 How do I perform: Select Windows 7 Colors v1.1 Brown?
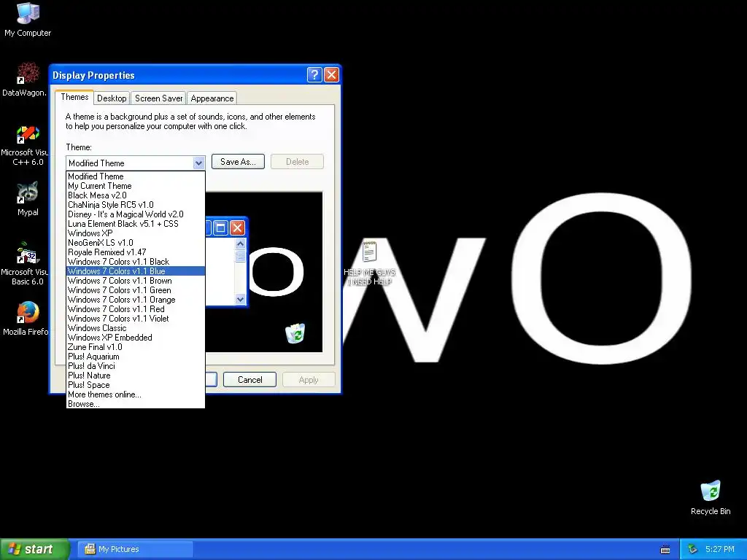tap(135, 281)
